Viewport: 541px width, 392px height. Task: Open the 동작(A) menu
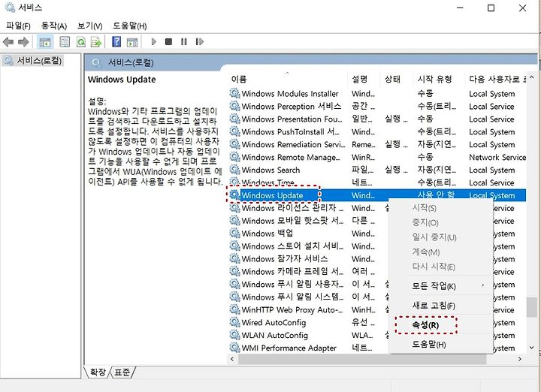[x=54, y=26]
